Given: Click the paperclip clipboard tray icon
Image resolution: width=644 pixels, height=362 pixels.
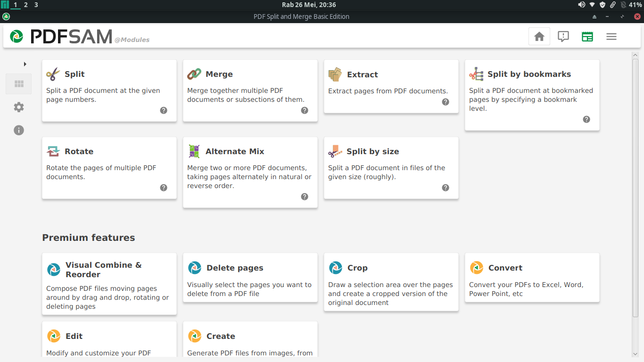Looking at the screenshot, I should pyautogui.click(x=613, y=5).
